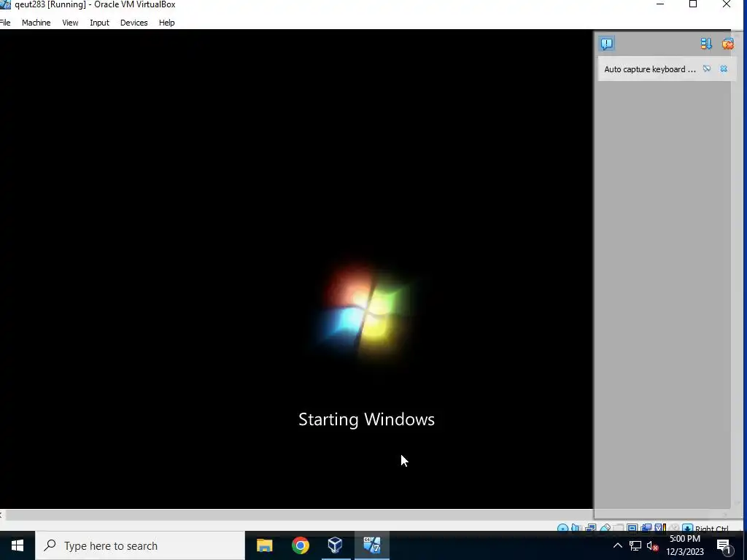747x560 pixels.
Task: Open network status tray icon
Action: 635,545
